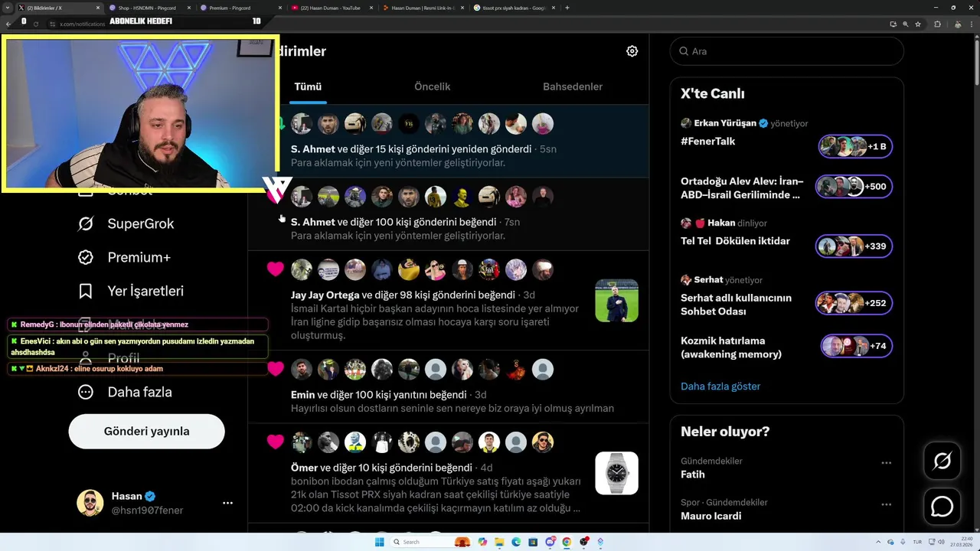This screenshot has height=551, width=980.
Task: Click the Premium+ verified badge icon
Action: [x=86, y=257]
